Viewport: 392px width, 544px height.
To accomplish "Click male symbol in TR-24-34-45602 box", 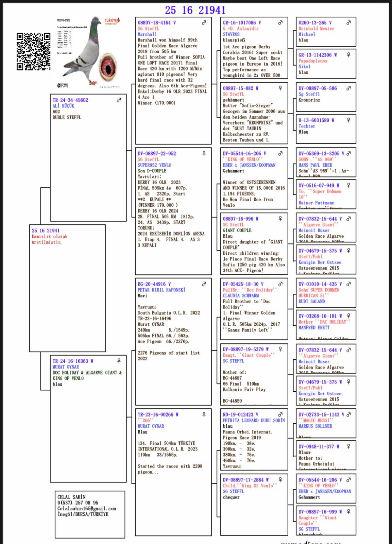I will pyautogui.click(x=119, y=100).
